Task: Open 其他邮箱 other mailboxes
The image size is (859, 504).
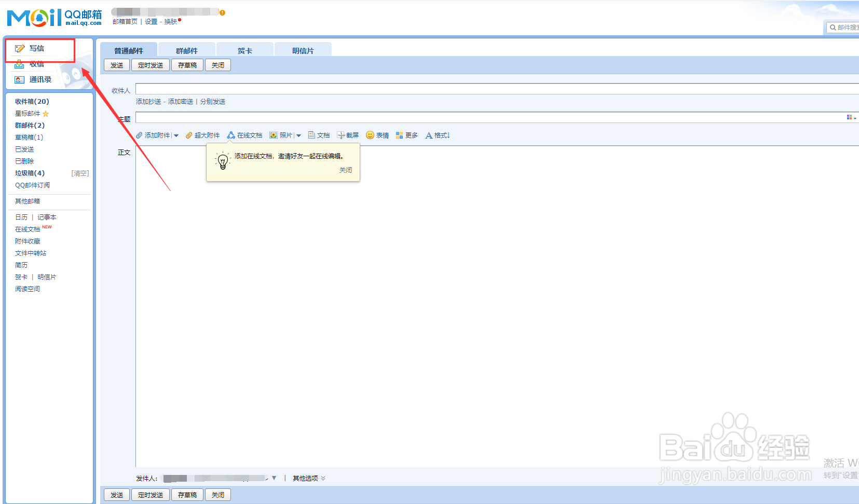Action: point(28,201)
